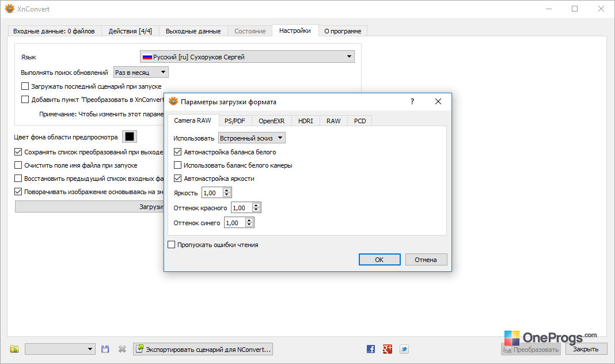
Task: Decrease Оттенок синего with down arrow
Action: point(249,225)
